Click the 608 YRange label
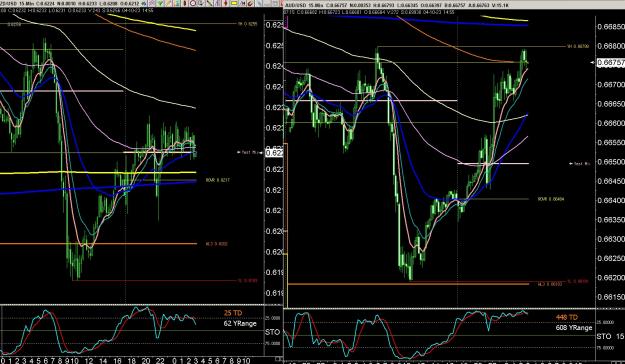The height and width of the screenshot is (364, 625). click(574, 327)
